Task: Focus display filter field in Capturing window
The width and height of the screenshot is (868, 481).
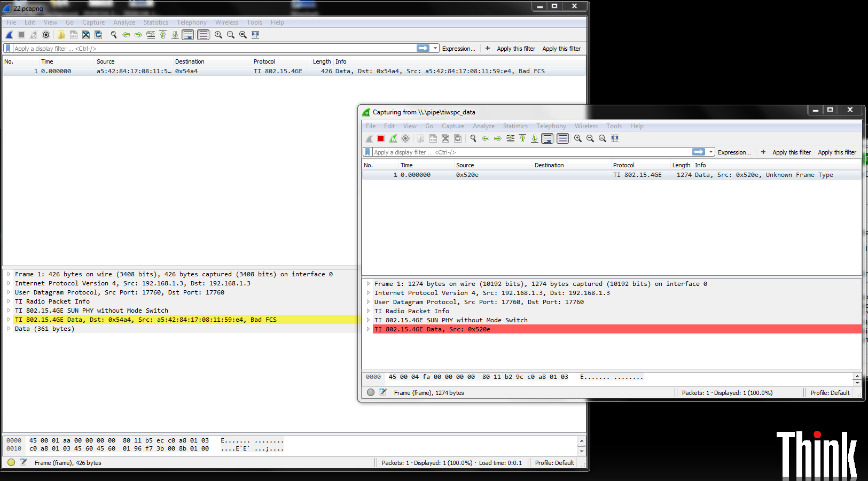Action: (531, 152)
